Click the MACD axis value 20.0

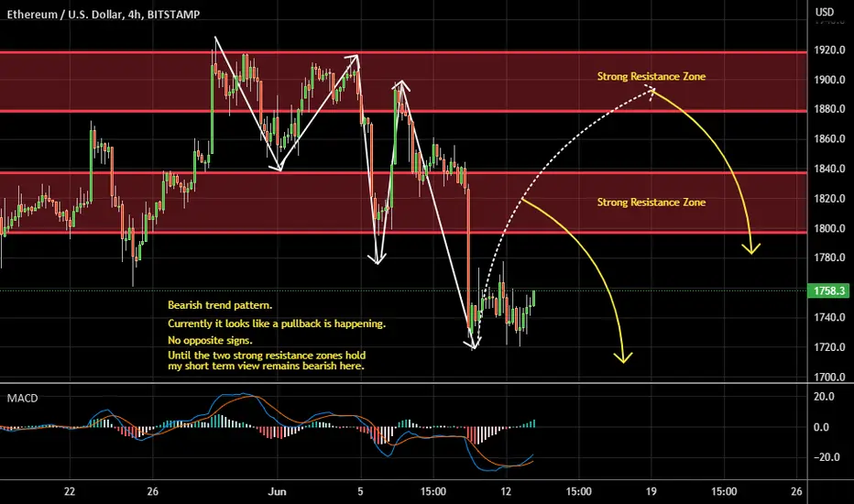click(x=824, y=397)
